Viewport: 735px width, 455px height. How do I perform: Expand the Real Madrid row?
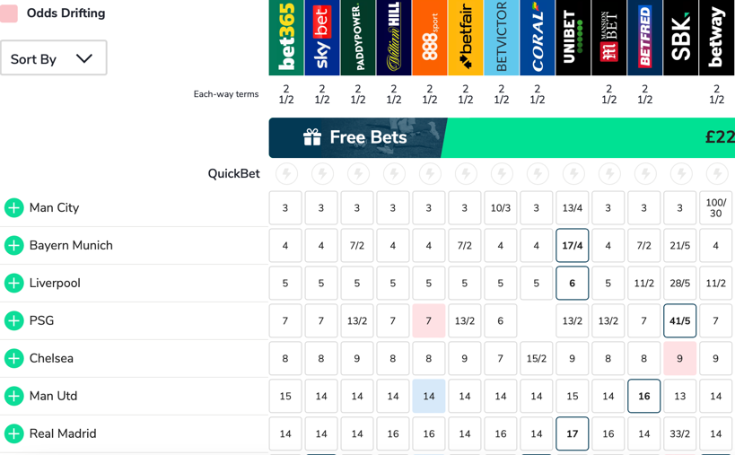point(14,434)
